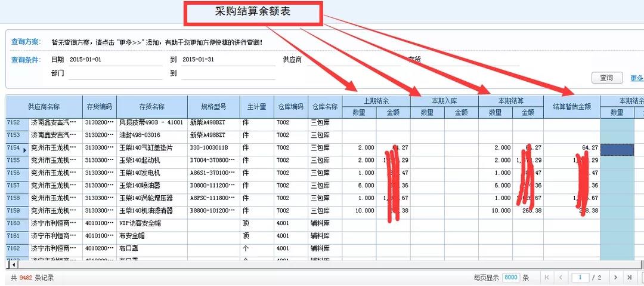644x286 pixels.
Task: Click the highlighted blue cell in row 7154
Action: 617,149
